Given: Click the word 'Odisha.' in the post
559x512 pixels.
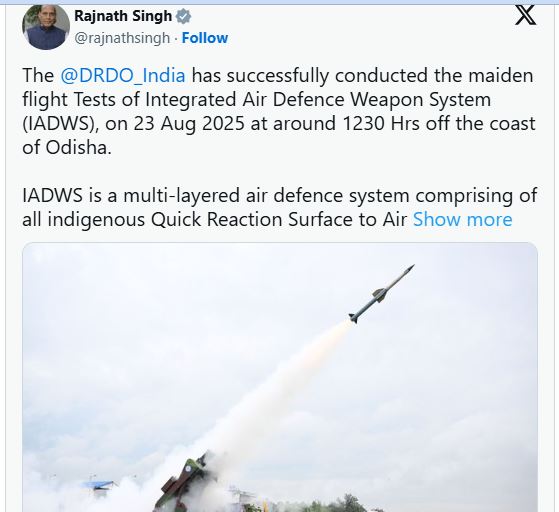Looking at the screenshot, I should pos(78,147).
